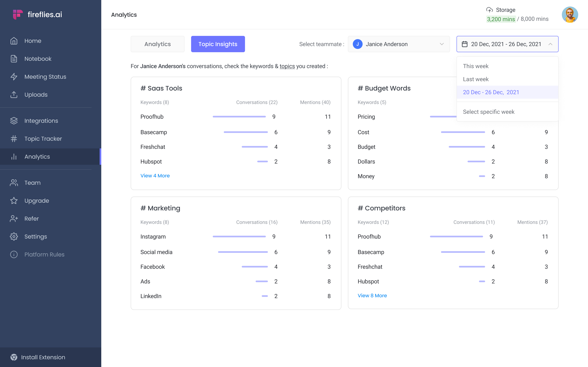The width and height of the screenshot is (588, 367).
Task: Expand the Janice Anderson teammate dropdown
Action: click(399, 44)
